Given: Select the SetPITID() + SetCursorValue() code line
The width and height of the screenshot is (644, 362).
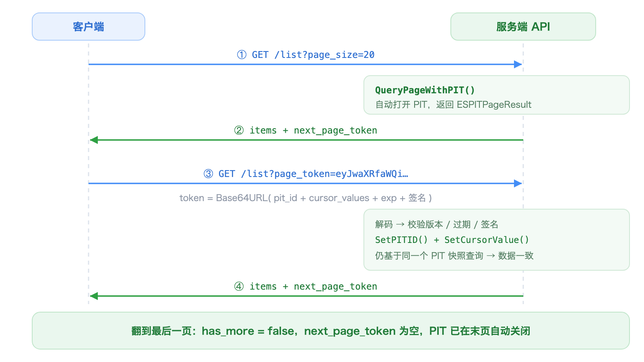Looking at the screenshot, I should tap(452, 240).
